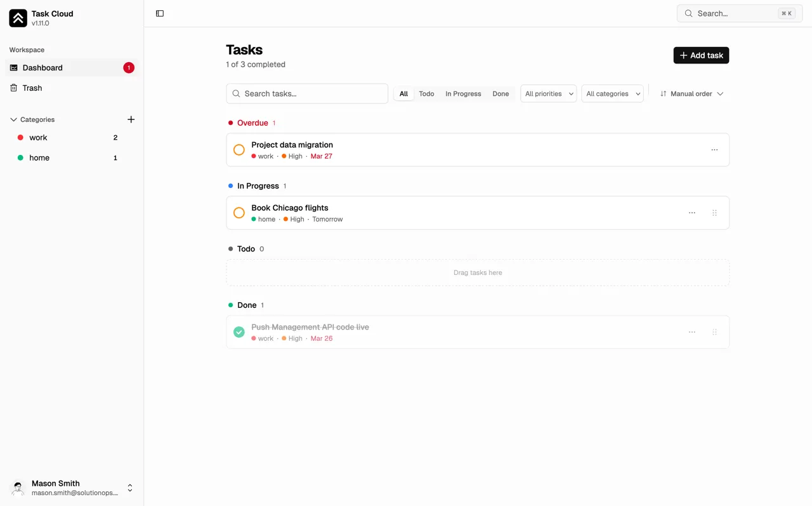Mark Project data migration as complete
Screen dimensions: 812x506
pyautogui.click(x=239, y=150)
